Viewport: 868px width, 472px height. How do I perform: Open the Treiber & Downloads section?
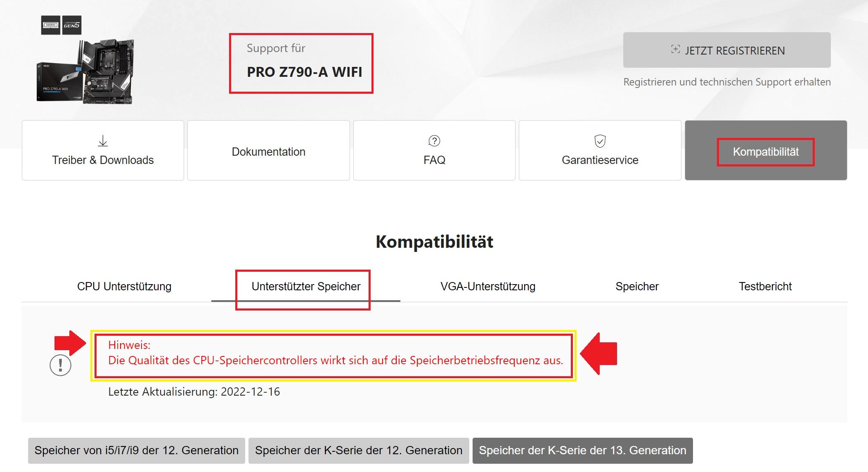[x=103, y=150]
